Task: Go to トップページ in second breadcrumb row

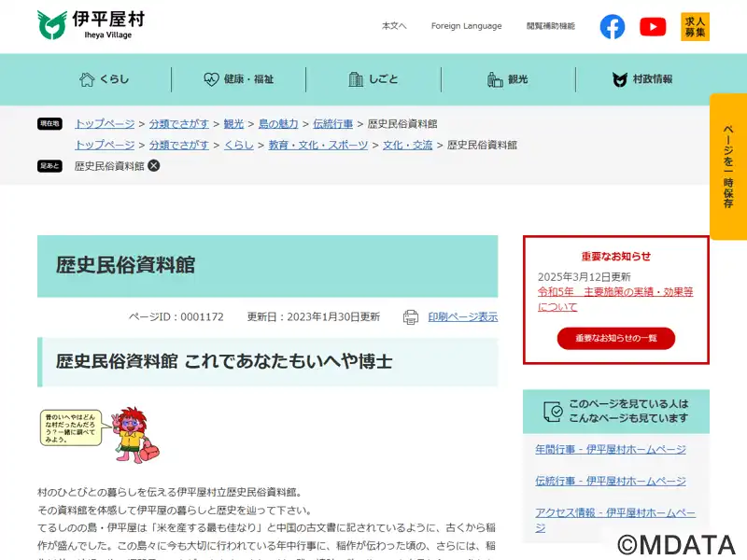Action: [105, 145]
